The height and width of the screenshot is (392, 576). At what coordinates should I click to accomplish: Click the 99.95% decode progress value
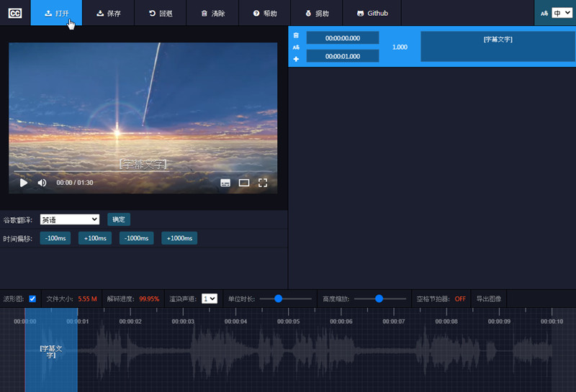coord(149,298)
